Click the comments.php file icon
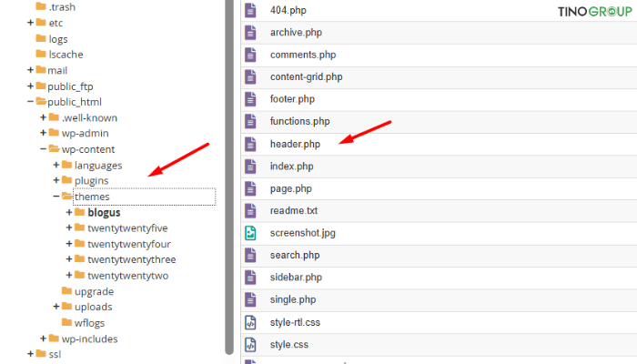This screenshot has height=364, width=637. 250,55
